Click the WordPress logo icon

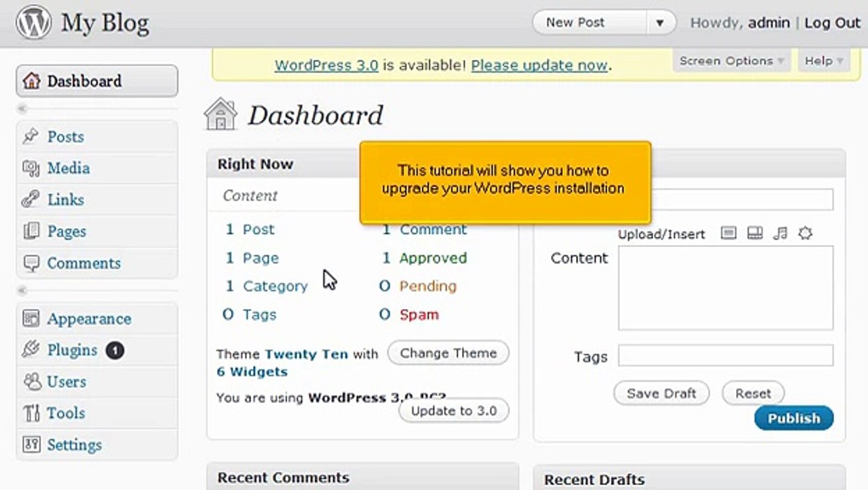click(x=34, y=22)
